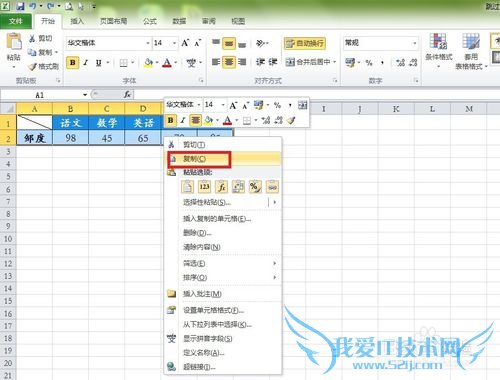Open Conditional Formatting (条件格式) menu
500x380 pixels.
pos(438,50)
